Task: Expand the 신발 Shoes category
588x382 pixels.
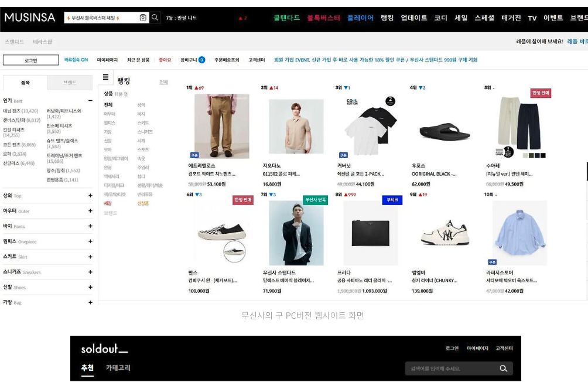Action: [90, 287]
